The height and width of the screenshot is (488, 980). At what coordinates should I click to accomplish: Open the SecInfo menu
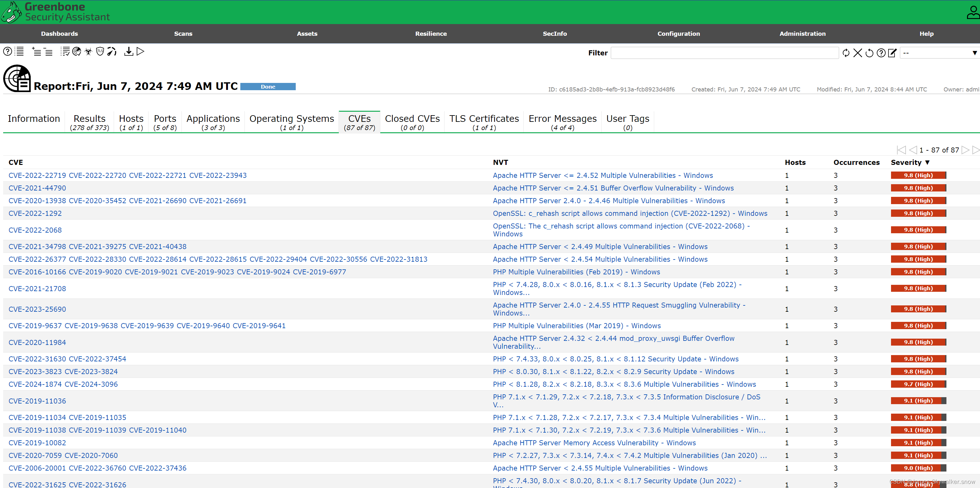(x=554, y=34)
